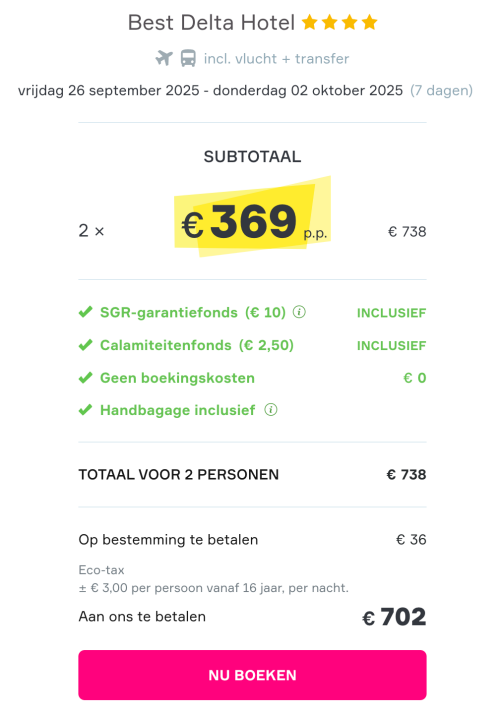Click the Best Delta Hotel title
500x715 pixels.
click(211, 22)
